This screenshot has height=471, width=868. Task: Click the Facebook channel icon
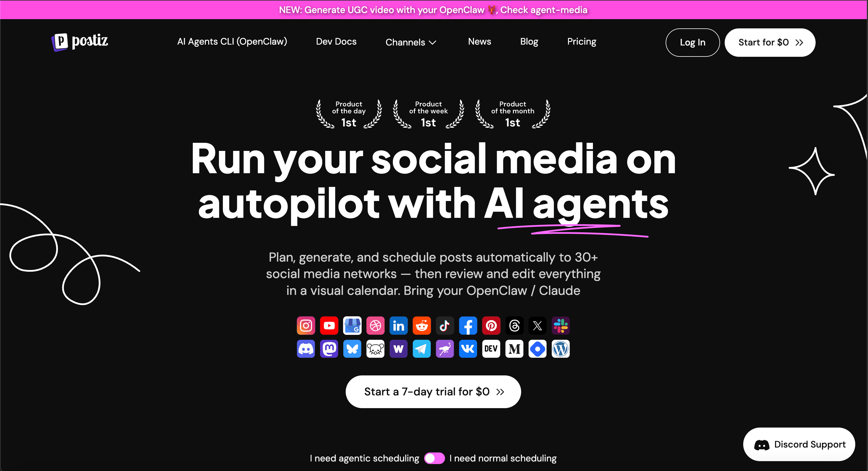click(x=468, y=325)
